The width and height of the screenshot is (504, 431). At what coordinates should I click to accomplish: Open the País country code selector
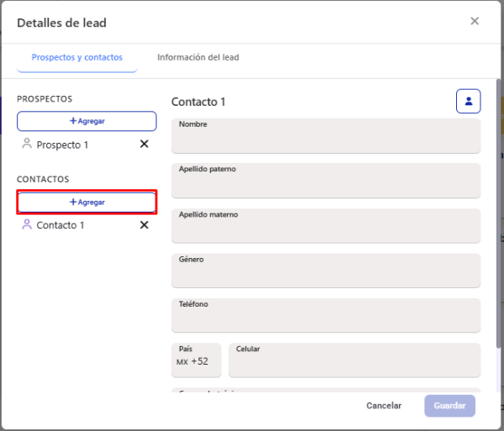[x=197, y=360]
